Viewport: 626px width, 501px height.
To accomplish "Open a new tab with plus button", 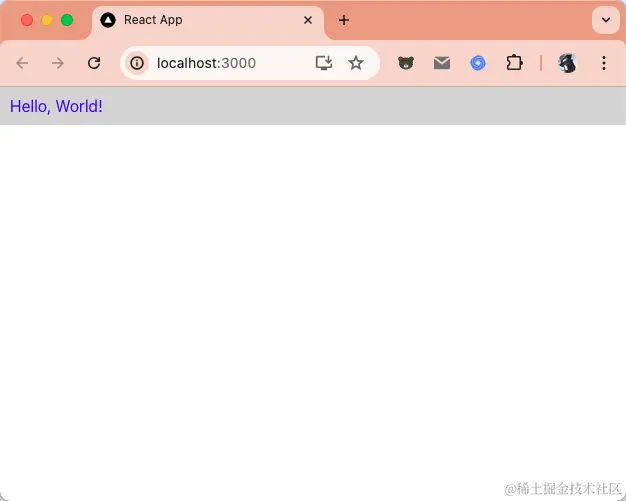I will pos(344,20).
